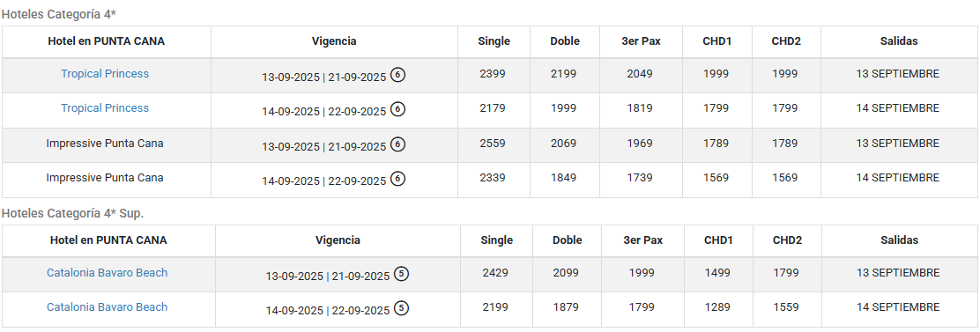Click the CHD1 price 1289 for Catalonia Bavaro Beach

[716, 307]
